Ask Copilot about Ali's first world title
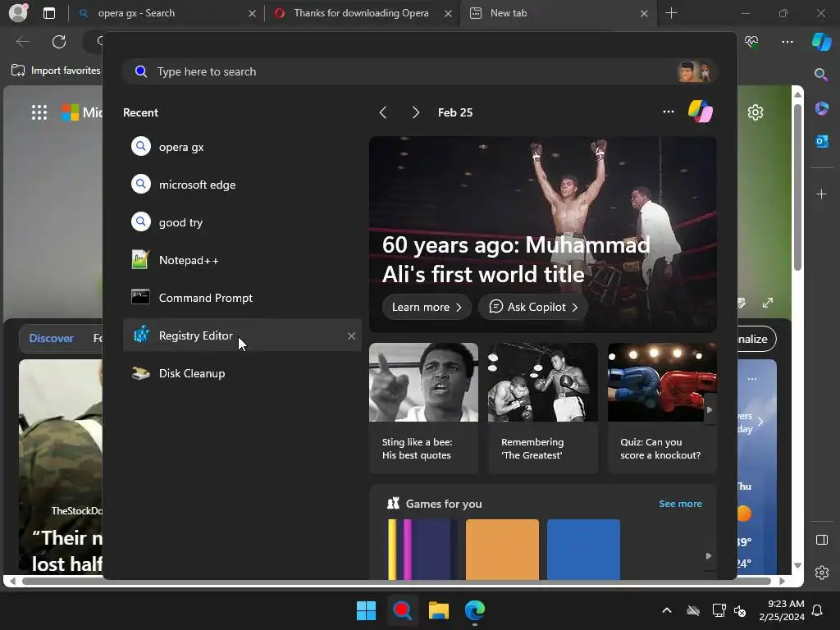Screen dimensions: 840x630 pyautogui.click(x=533, y=307)
